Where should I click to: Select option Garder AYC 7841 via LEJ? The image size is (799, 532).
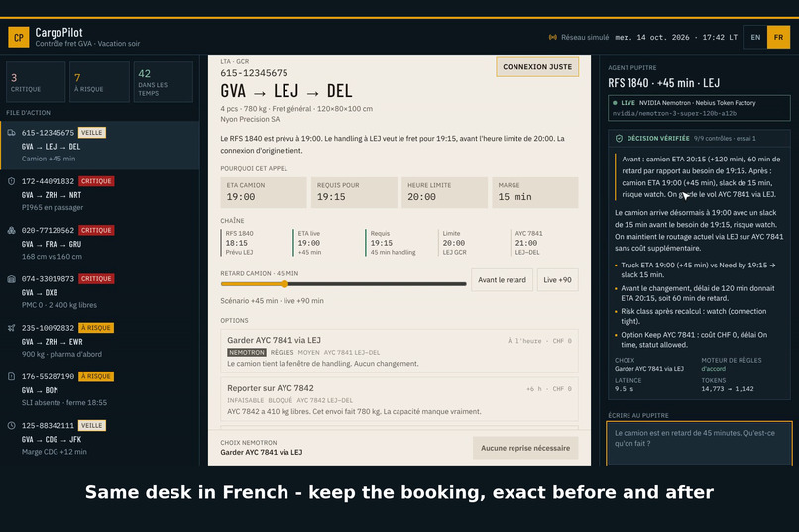tap(399, 352)
